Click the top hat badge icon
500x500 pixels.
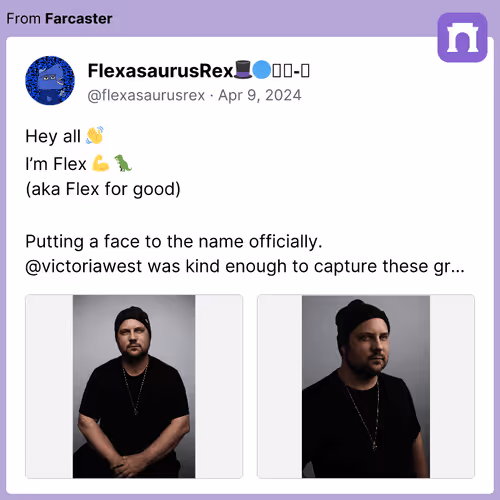243,70
